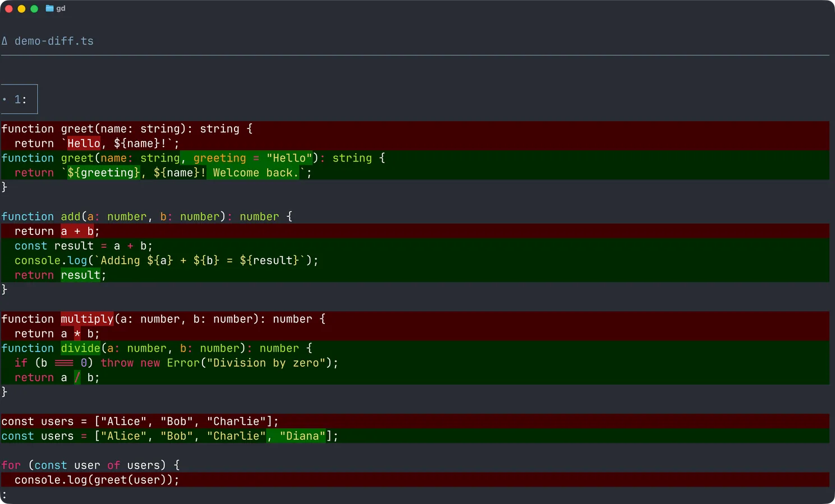Click the gd folder icon in title bar
This screenshot has height=504, width=835.
click(x=49, y=8)
